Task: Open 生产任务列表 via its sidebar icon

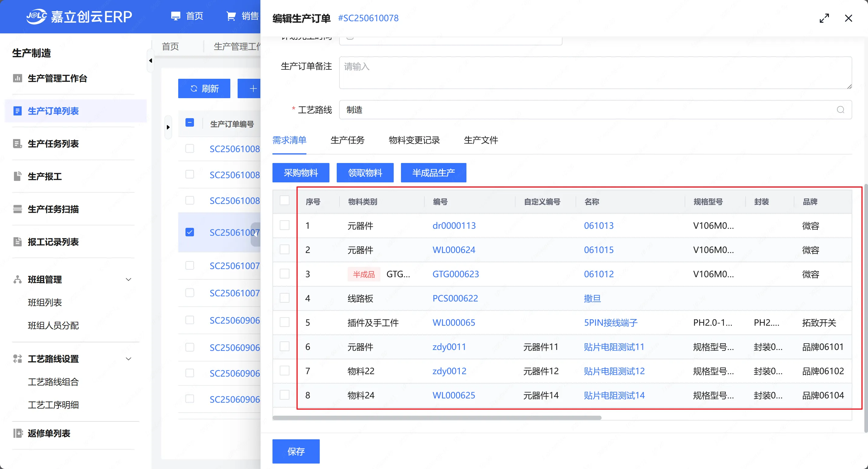Action: pyautogui.click(x=17, y=144)
